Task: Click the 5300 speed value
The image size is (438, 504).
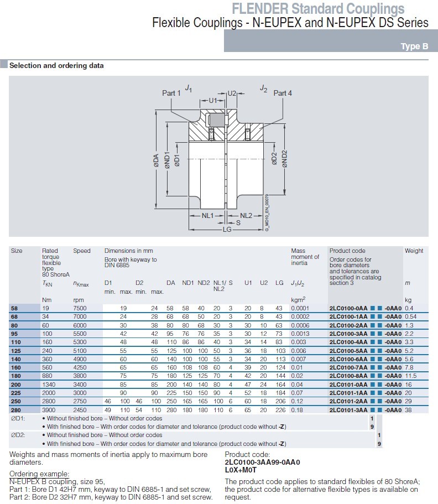Action: 80,342
